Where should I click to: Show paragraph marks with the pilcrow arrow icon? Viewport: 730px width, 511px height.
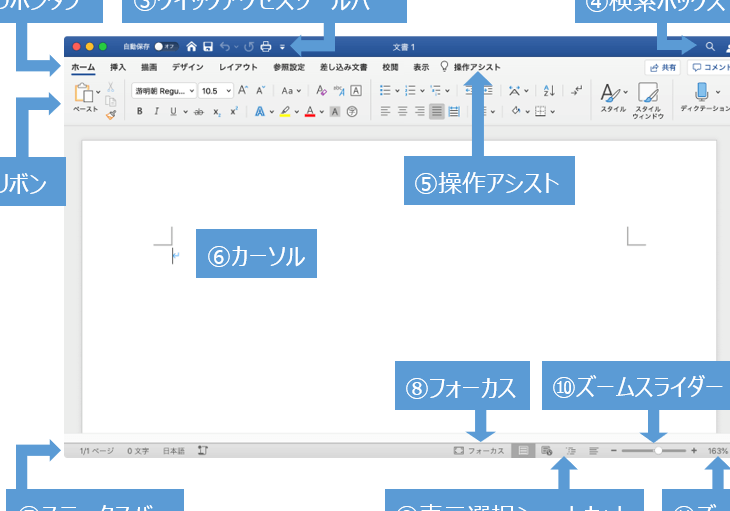click(576, 90)
